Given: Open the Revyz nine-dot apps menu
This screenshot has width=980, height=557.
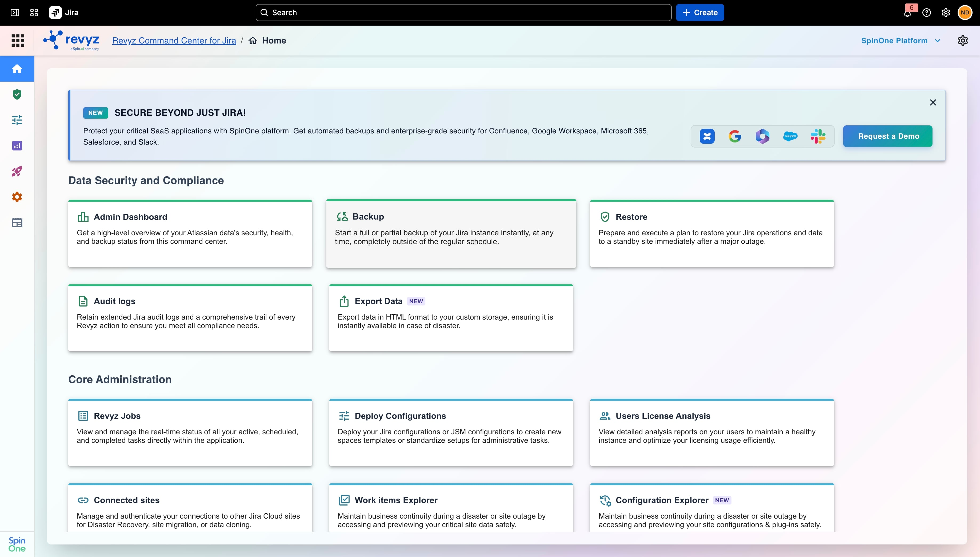Looking at the screenshot, I should click(x=18, y=41).
